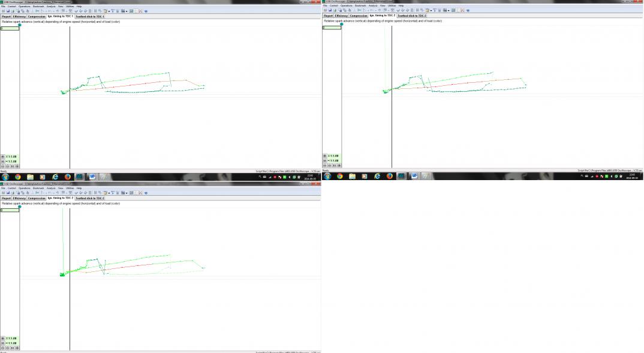Screen dimensions: 644x353
Task: Open Internet Explorer from left taskbar
Action: pos(55,177)
